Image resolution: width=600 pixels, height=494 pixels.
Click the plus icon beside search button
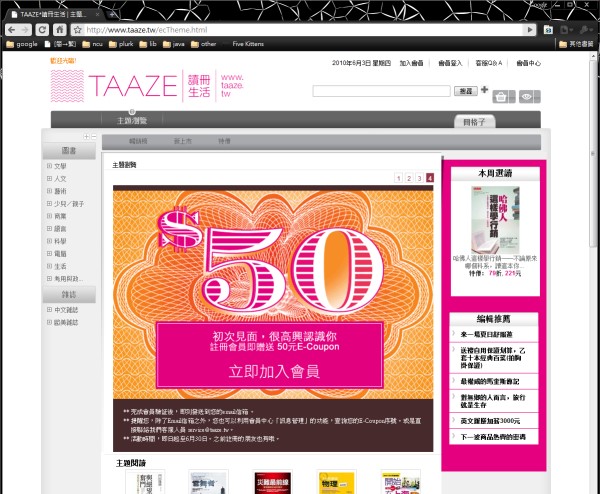click(x=484, y=90)
